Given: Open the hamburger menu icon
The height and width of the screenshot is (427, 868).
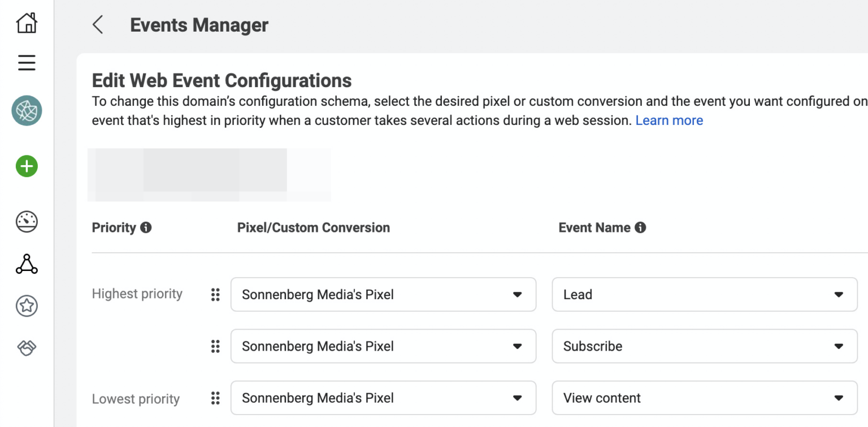Looking at the screenshot, I should coord(27,62).
